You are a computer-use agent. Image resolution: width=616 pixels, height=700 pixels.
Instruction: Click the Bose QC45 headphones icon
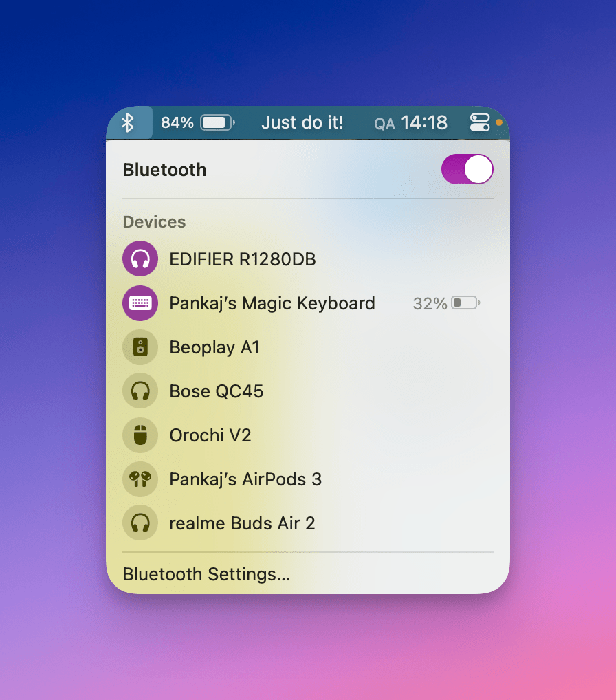pos(140,391)
